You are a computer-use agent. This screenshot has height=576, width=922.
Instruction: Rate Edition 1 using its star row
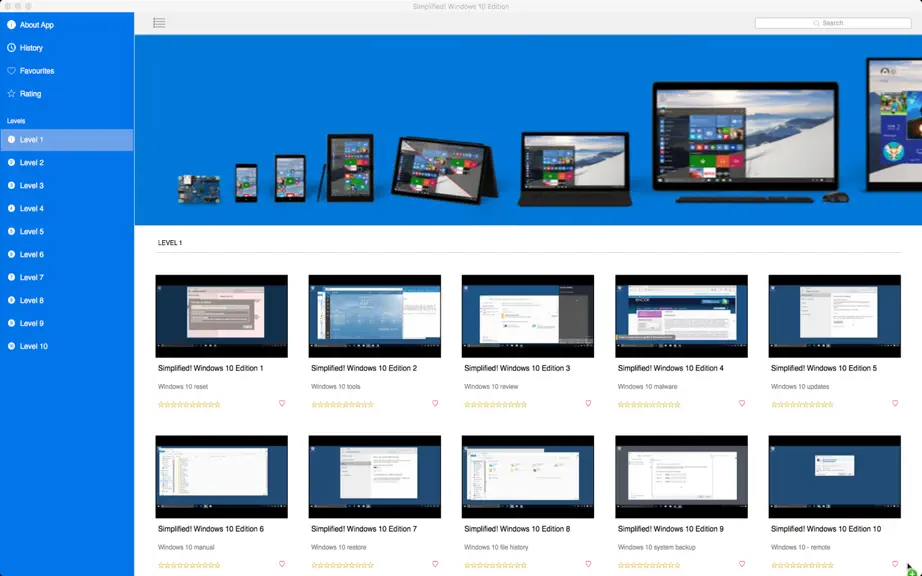189,404
